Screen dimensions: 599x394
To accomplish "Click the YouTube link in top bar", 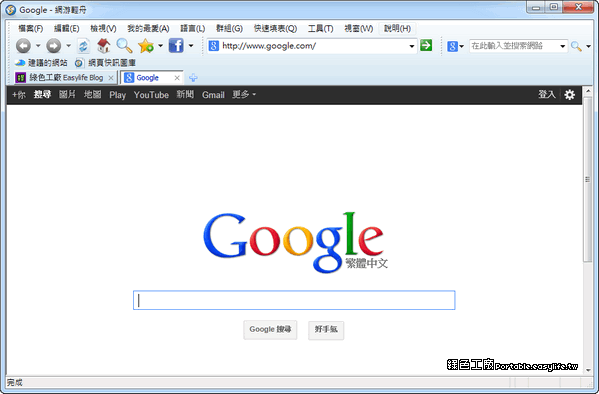I will click(151, 95).
